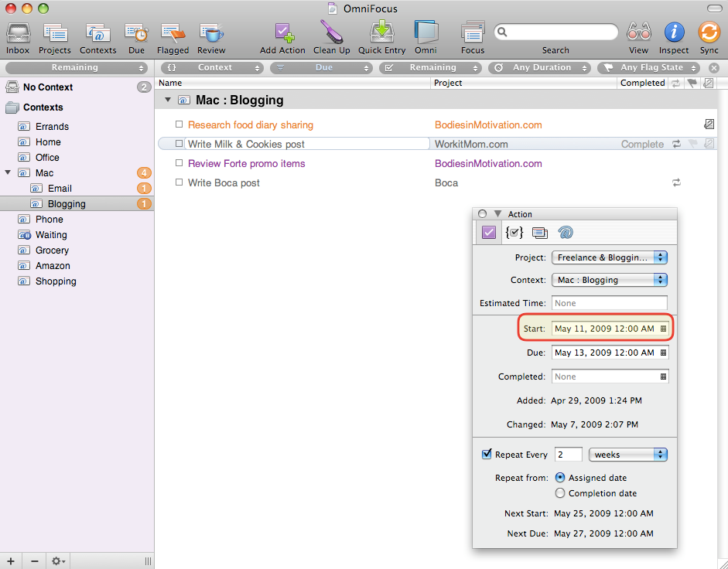Close the view bar with the X button
Image resolution: width=728 pixels, height=569 pixels.
(x=714, y=68)
